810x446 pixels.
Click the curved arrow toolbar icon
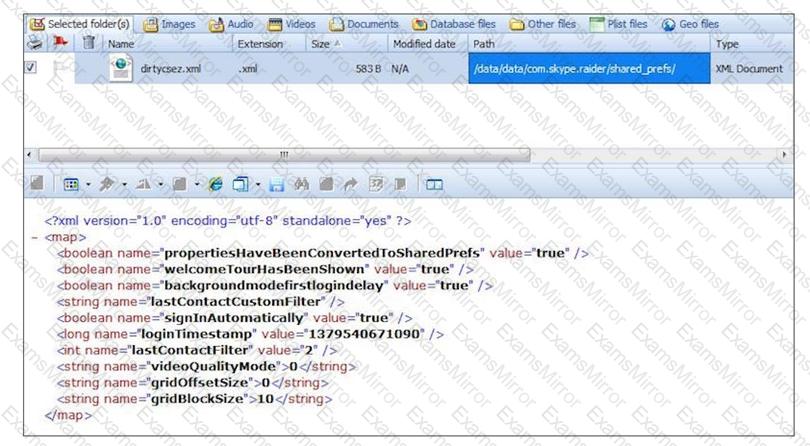(x=351, y=185)
